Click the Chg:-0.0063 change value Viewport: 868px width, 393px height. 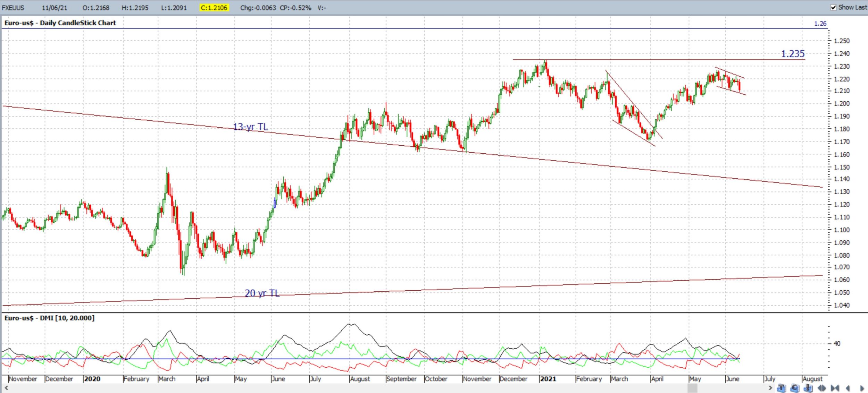(258, 8)
